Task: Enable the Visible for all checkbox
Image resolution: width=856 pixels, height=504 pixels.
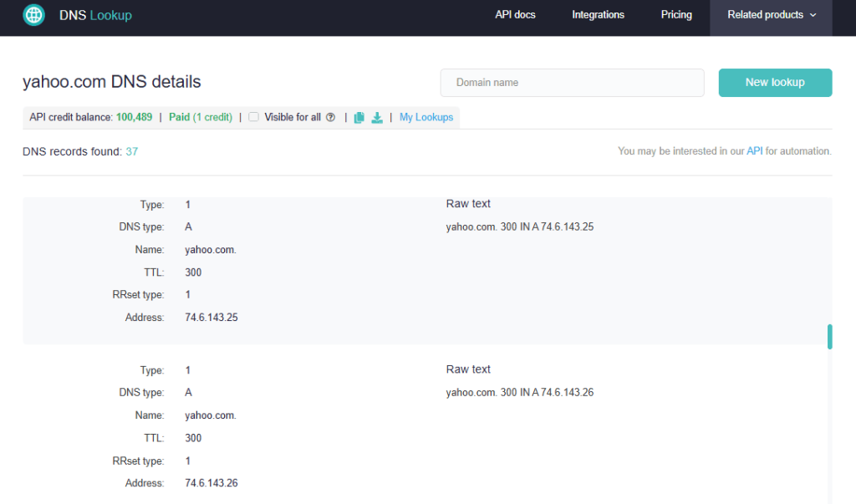Action: click(x=253, y=117)
